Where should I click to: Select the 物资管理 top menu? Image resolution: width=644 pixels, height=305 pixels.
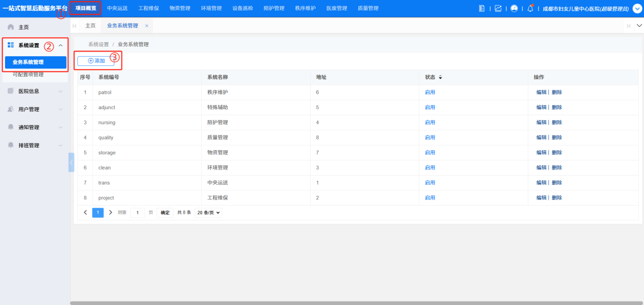180,8
